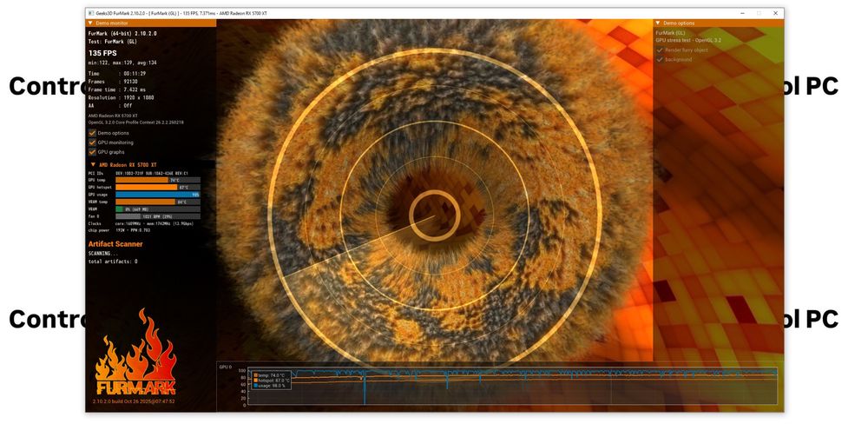The width and height of the screenshot is (868, 424).
Task: Click the GPU temp 74°C bar
Action: point(158,180)
